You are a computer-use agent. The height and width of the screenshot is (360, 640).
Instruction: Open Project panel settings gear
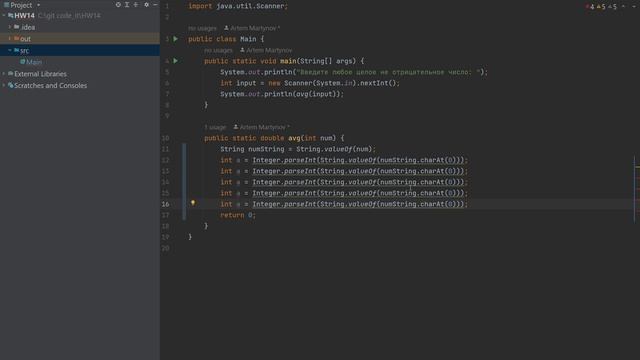[147, 5]
